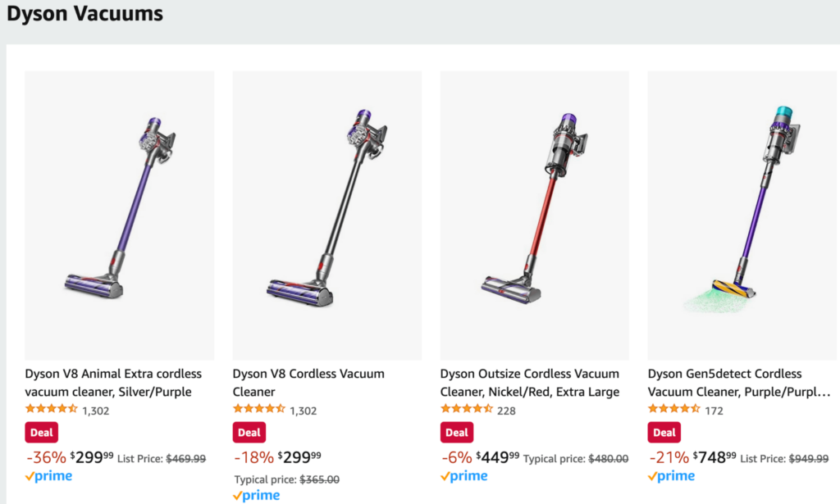Click the Prime logo under V8 Animal Extra
The image size is (840, 504).
[x=48, y=476]
